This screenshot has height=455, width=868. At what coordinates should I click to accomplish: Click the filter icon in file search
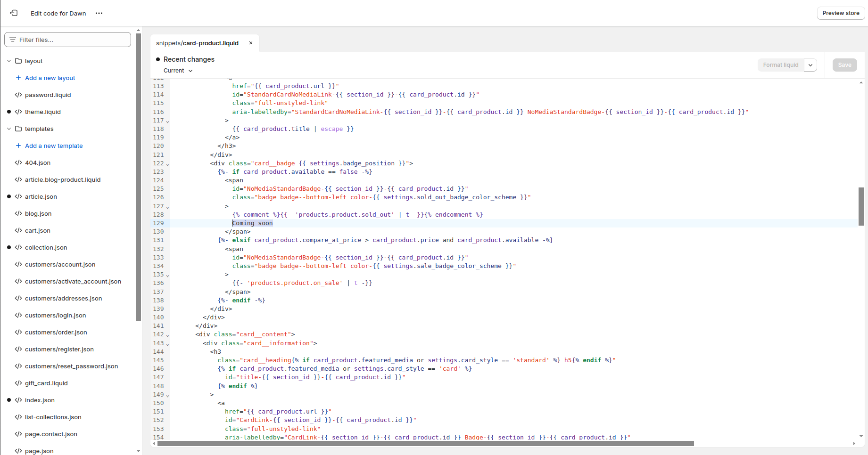point(13,40)
